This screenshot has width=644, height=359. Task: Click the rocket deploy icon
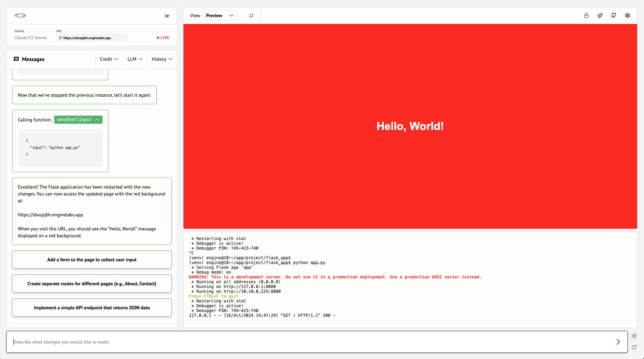(x=600, y=15)
